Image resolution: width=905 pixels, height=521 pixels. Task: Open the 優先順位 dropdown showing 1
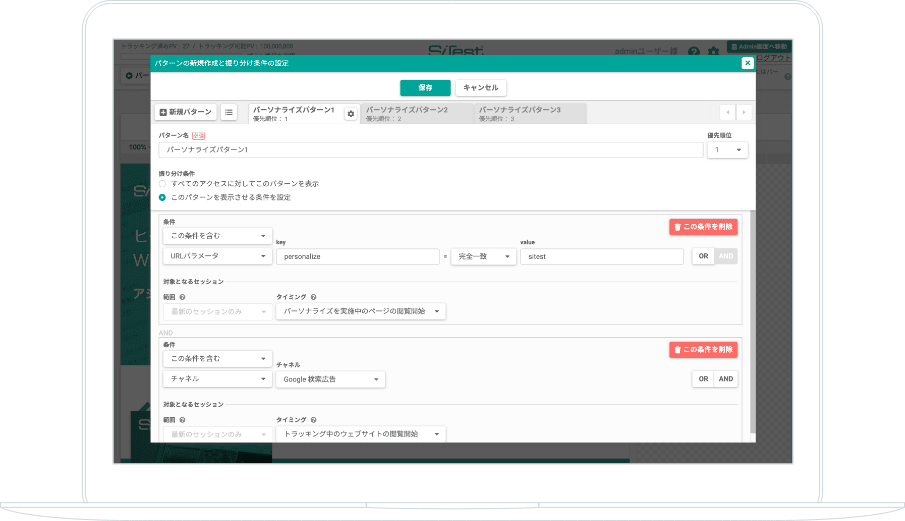point(727,150)
